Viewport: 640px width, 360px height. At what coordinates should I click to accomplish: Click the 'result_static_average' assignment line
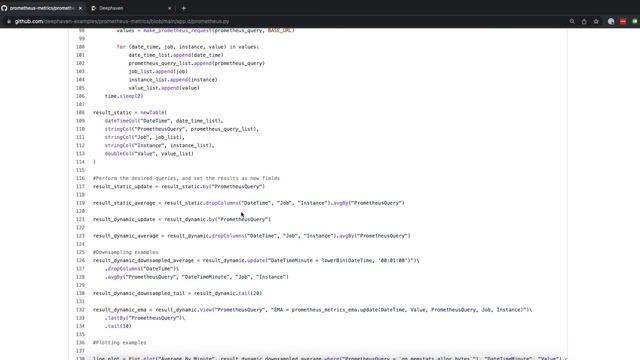click(x=249, y=203)
